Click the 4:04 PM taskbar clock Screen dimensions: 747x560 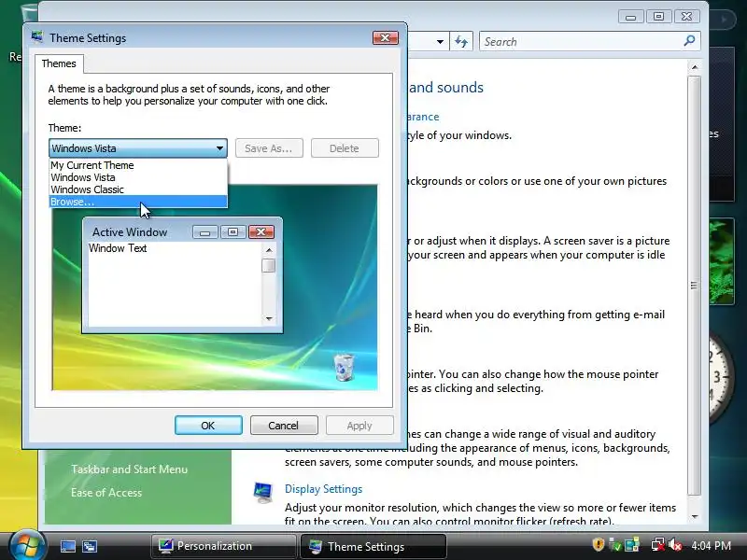(712, 545)
